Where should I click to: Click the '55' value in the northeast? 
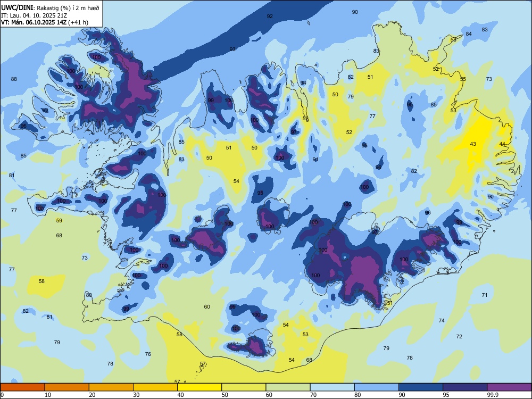463,79
